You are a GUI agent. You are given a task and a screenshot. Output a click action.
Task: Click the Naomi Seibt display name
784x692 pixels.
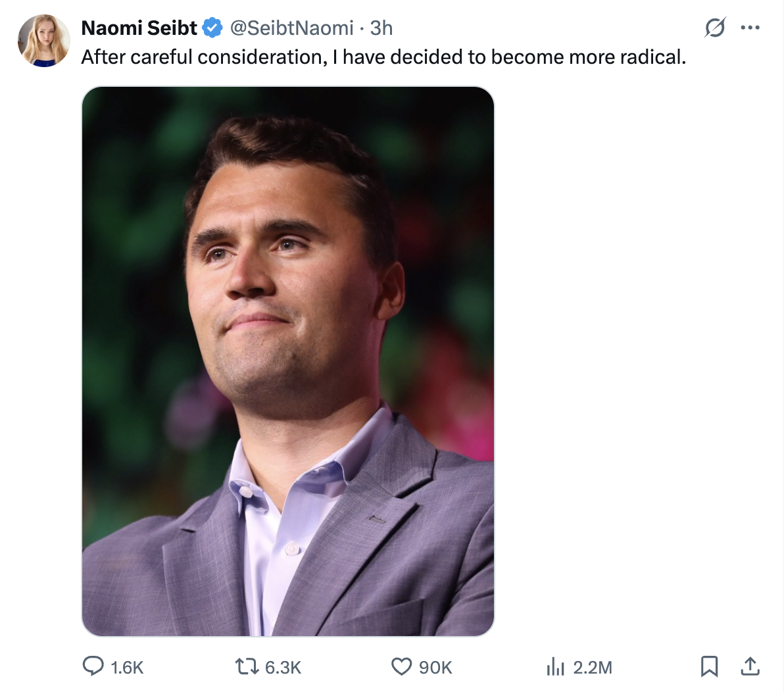coord(139,28)
